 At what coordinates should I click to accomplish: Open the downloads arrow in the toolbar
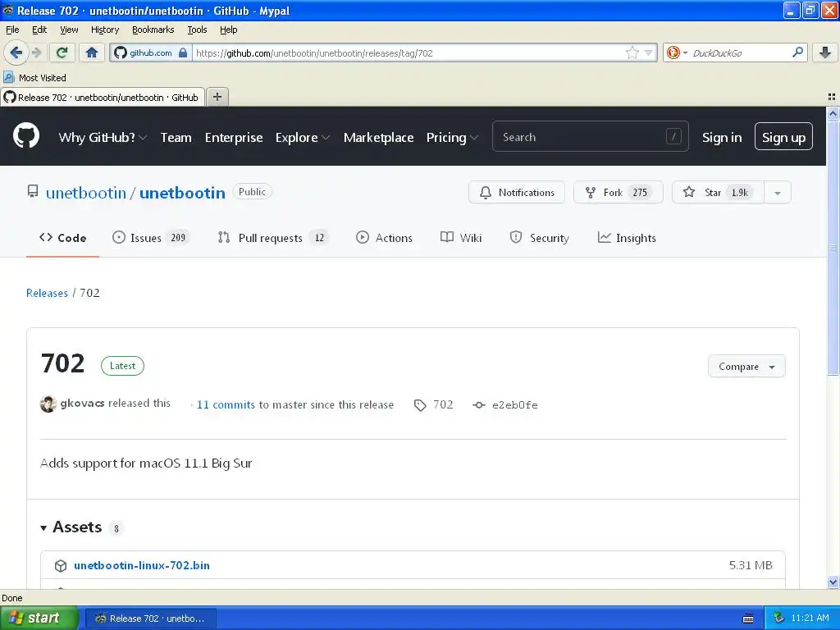pos(825,52)
